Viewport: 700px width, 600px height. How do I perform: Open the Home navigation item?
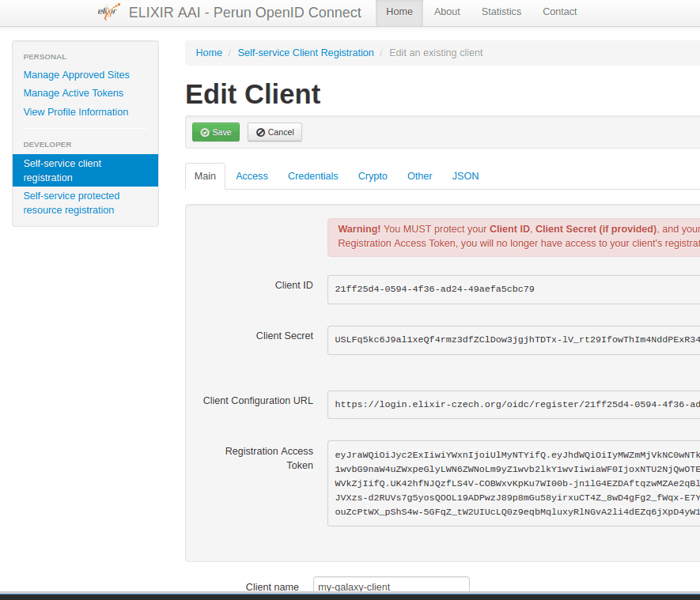pos(399,12)
